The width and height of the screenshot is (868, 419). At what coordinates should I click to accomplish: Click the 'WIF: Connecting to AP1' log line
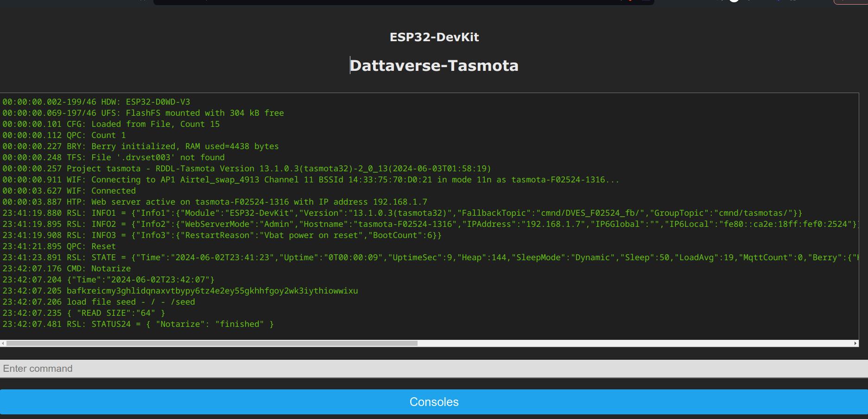pos(311,180)
